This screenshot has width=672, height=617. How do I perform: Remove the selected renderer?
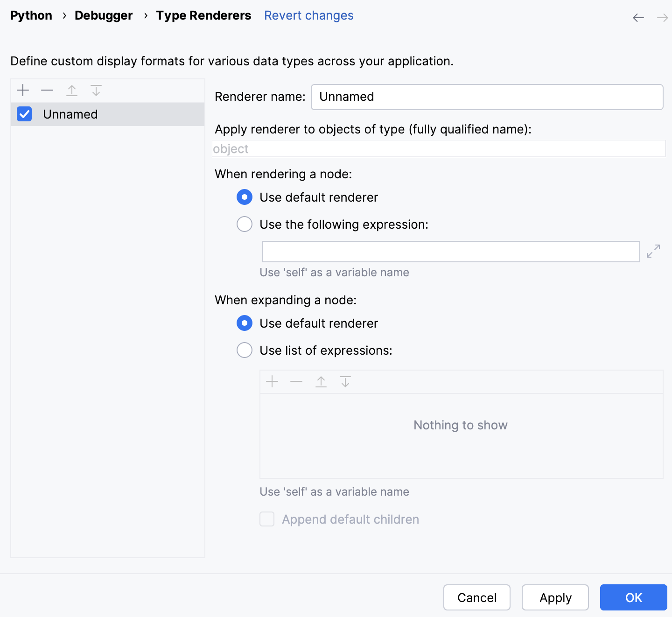coord(47,90)
